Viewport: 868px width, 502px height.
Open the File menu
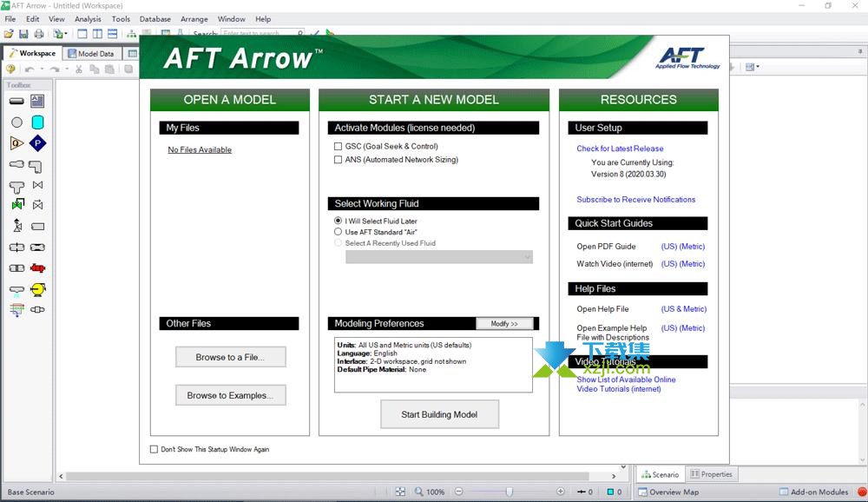coord(10,19)
